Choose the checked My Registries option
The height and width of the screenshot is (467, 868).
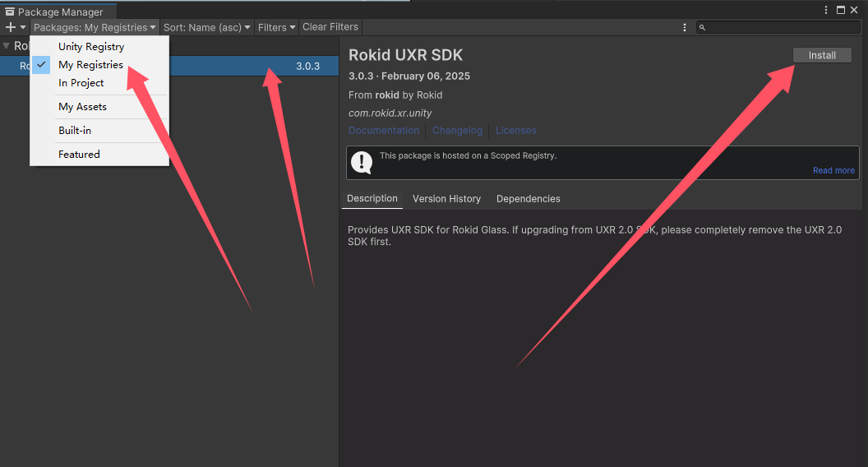pos(90,65)
